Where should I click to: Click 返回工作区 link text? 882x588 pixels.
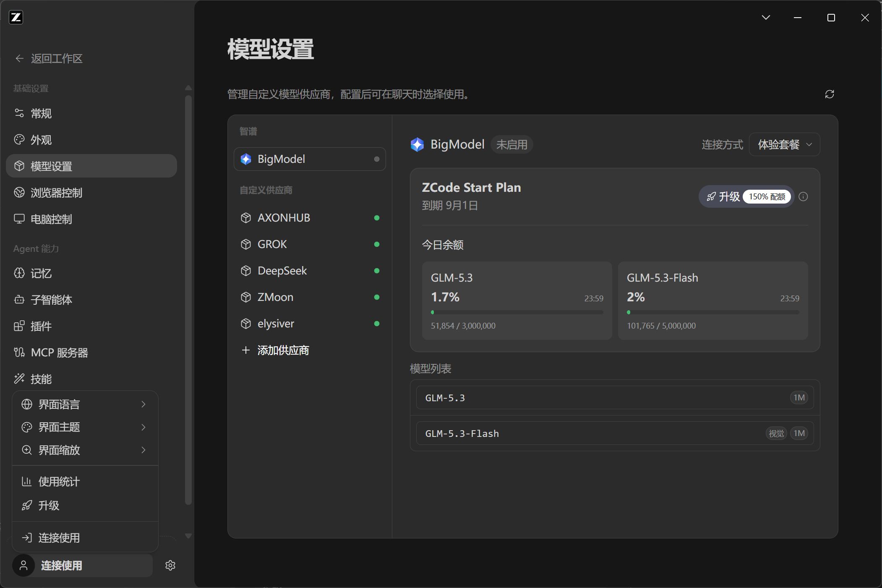pyautogui.click(x=57, y=58)
